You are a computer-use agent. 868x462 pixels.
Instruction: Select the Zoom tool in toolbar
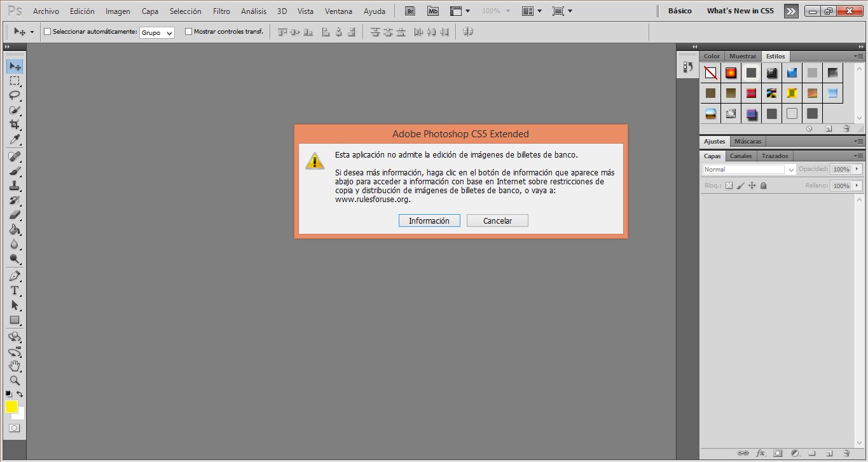(14, 381)
